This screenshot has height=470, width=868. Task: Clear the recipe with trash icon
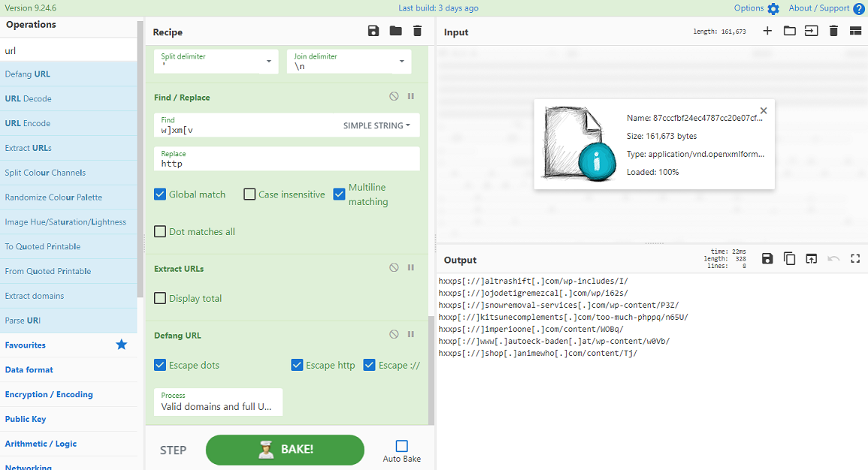(x=417, y=31)
